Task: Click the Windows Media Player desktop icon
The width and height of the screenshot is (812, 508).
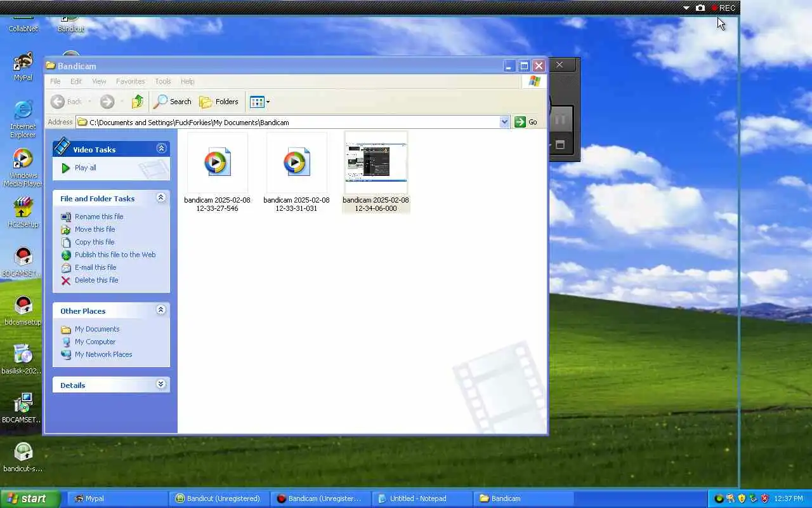Action: coord(23,168)
